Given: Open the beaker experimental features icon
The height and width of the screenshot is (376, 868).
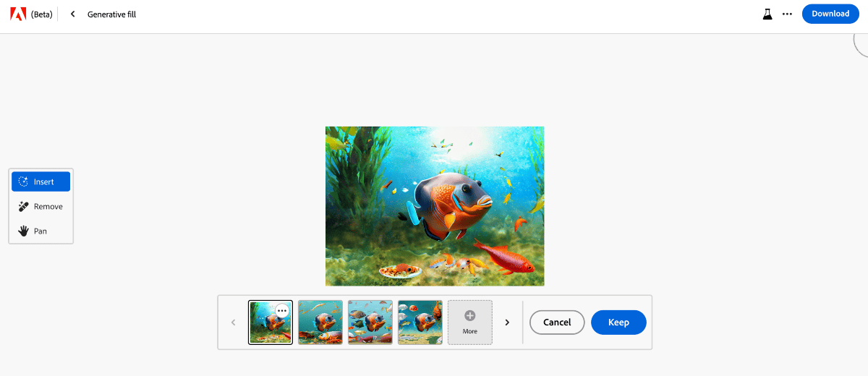Looking at the screenshot, I should pyautogui.click(x=767, y=14).
